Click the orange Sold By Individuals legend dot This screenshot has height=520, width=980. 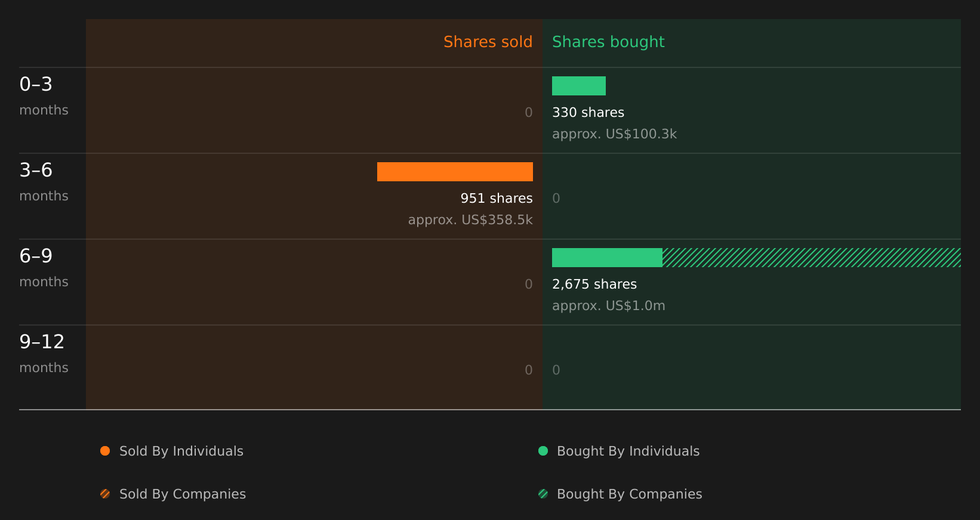click(x=105, y=451)
